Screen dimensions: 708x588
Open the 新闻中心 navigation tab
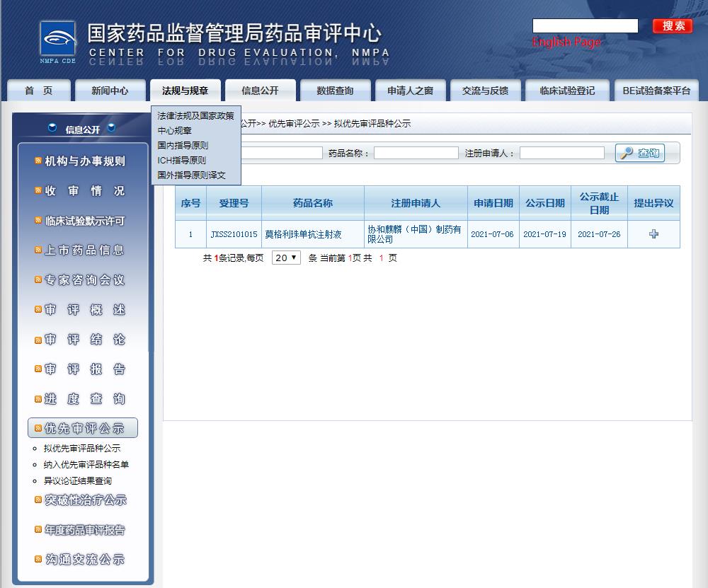(110, 91)
